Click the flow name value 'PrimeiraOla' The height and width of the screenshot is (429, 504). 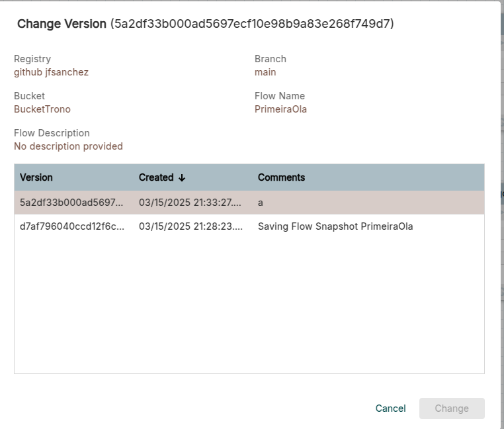pos(280,109)
